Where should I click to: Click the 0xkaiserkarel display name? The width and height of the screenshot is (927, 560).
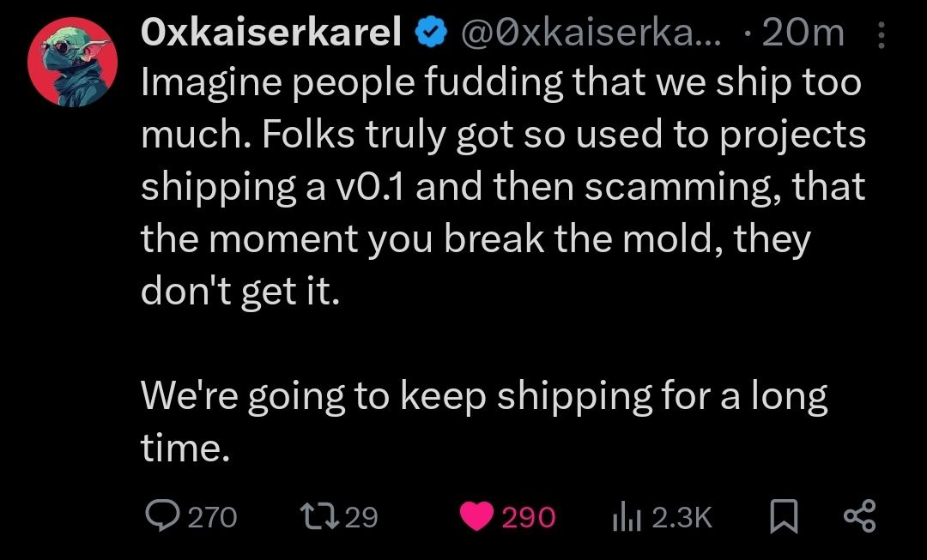point(271,33)
